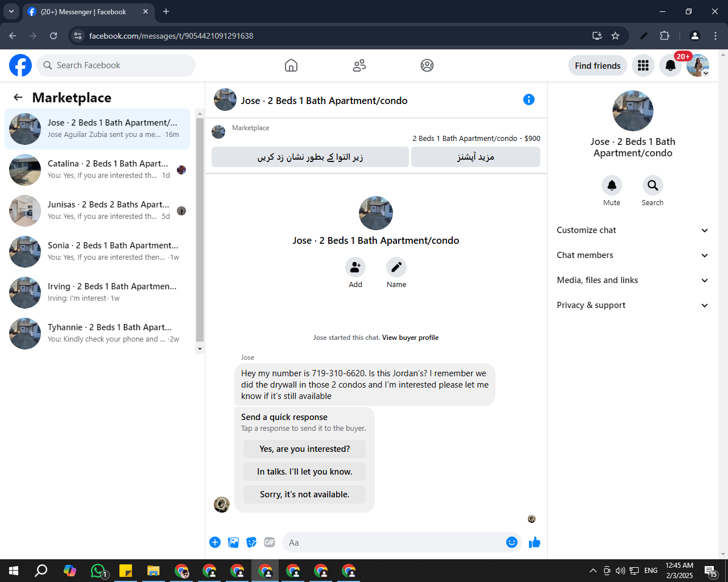Edit chat name with the Name pencil icon
This screenshot has width=728, height=582.
pos(396,267)
